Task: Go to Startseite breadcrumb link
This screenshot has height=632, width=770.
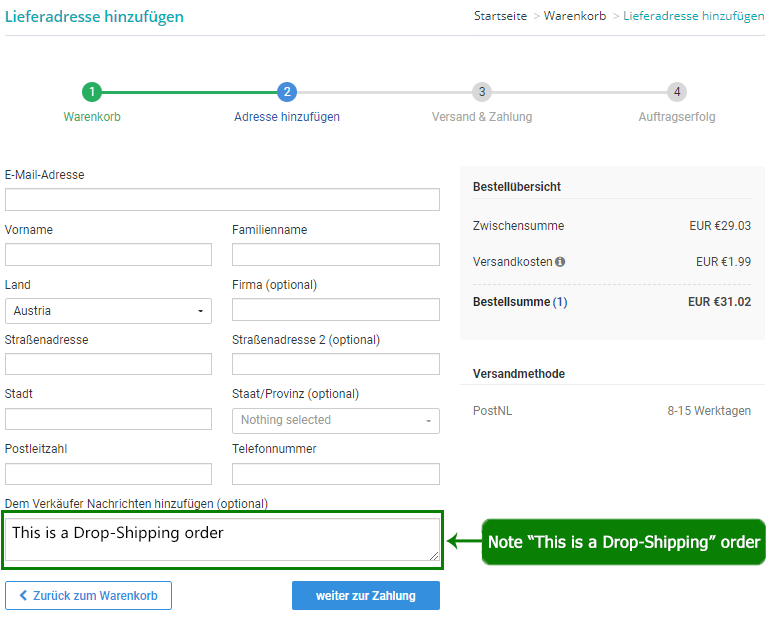Action: [x=499, y=17]
